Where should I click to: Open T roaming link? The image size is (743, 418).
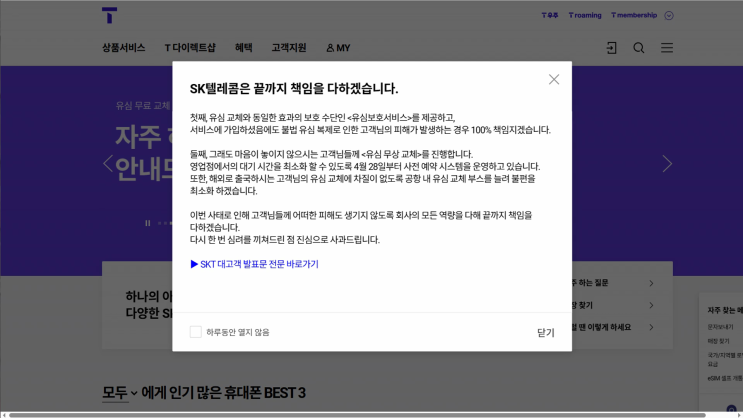click(x=585, y=15)
